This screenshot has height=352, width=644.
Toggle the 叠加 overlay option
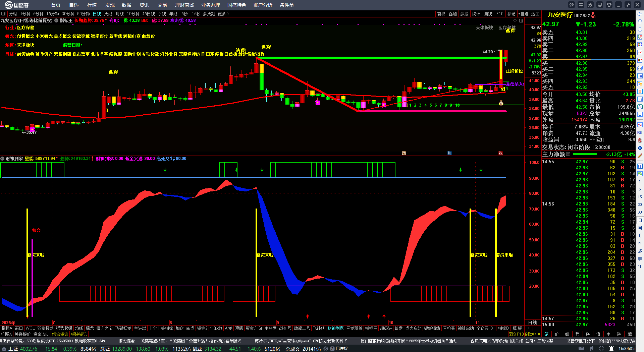453,14
